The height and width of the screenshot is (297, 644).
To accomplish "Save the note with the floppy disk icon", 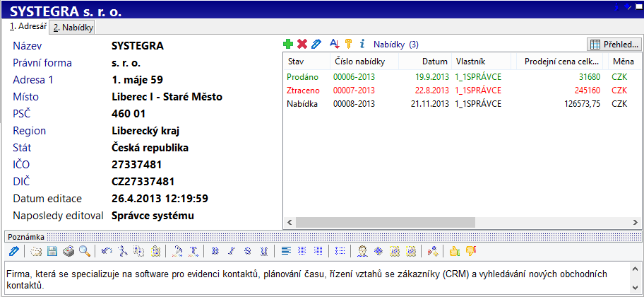I will [x=52, y=251].
